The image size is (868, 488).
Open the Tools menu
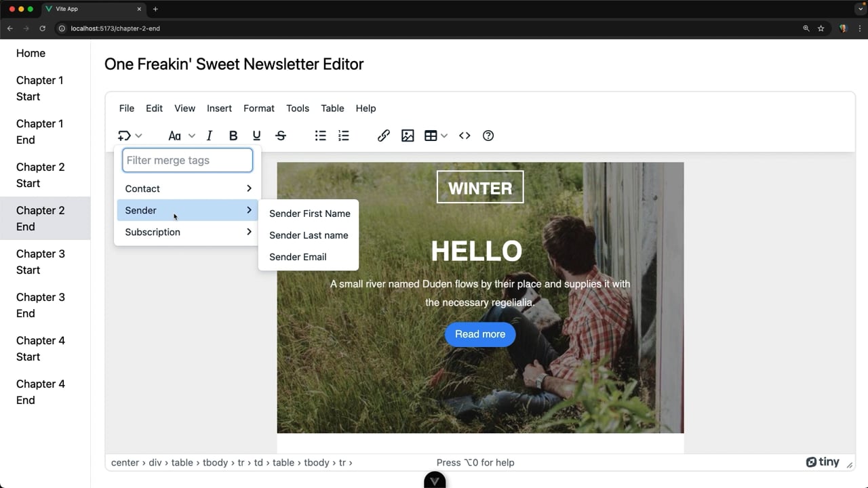(x=298, y=108)
